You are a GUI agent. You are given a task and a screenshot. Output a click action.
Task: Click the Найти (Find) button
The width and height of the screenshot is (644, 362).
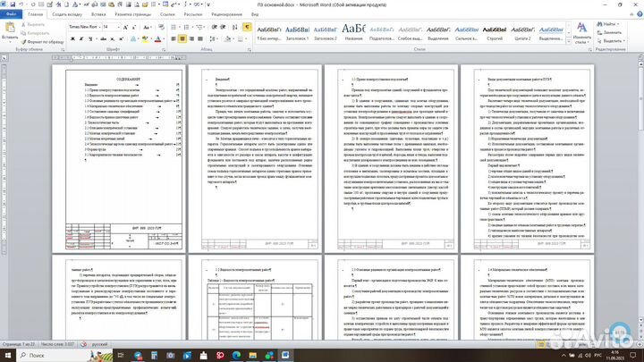(609, 24)
